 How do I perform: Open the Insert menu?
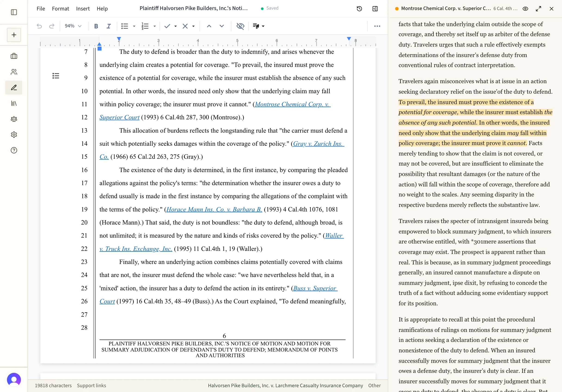pyautogui.click(x=83, y=9)
